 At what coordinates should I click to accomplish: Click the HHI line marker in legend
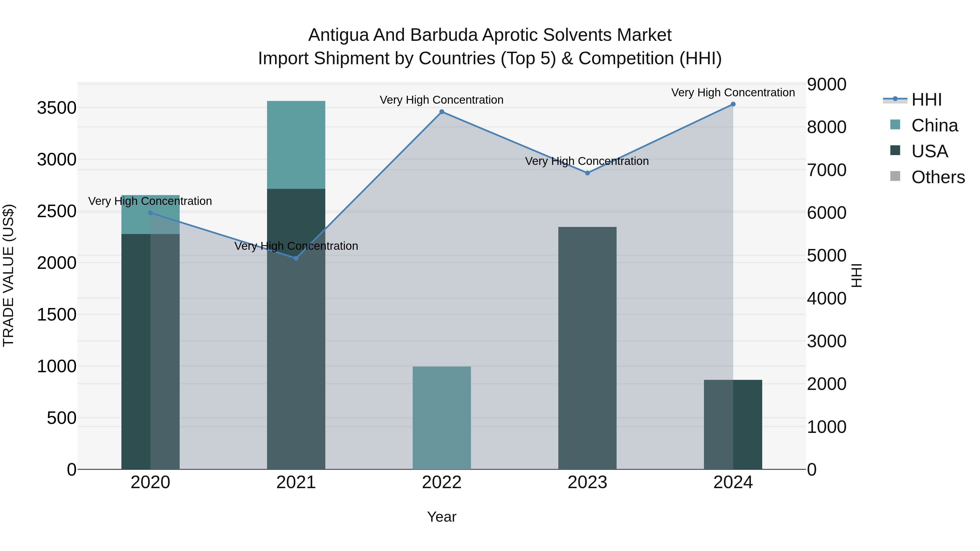[895, 99]
